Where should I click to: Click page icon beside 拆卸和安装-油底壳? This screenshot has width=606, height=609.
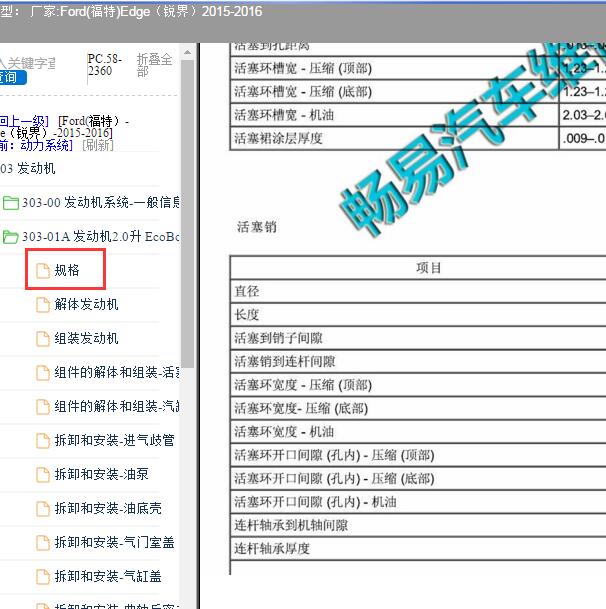point(43,508)
